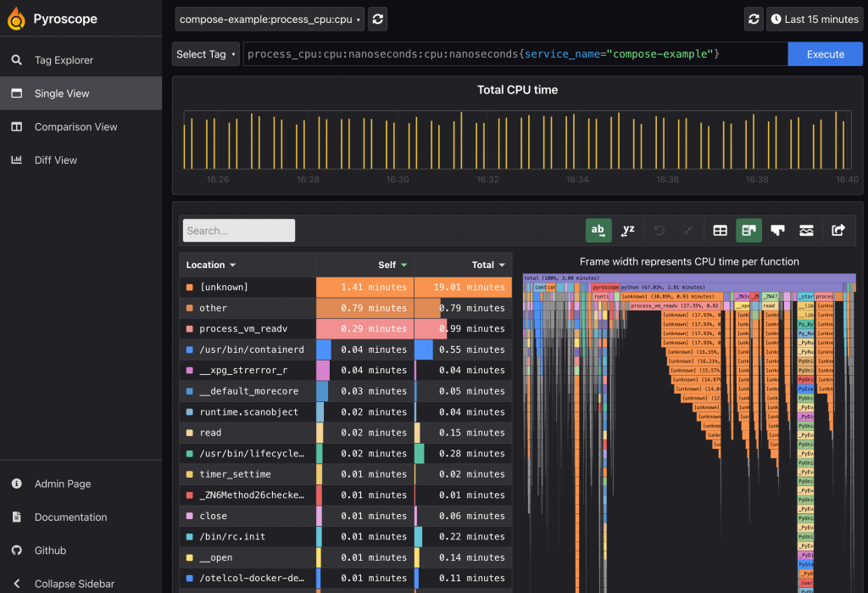Click the Tag Explorer magnifier icon
The image size is (868, 593).
17,60
